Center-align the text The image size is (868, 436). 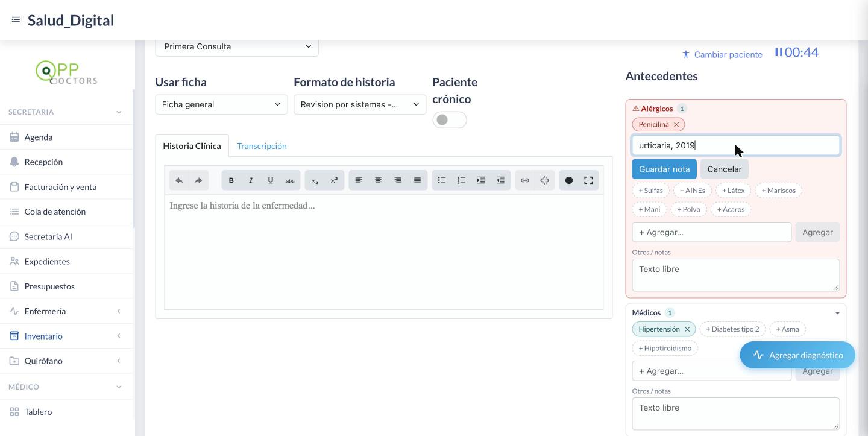(378, 180)
